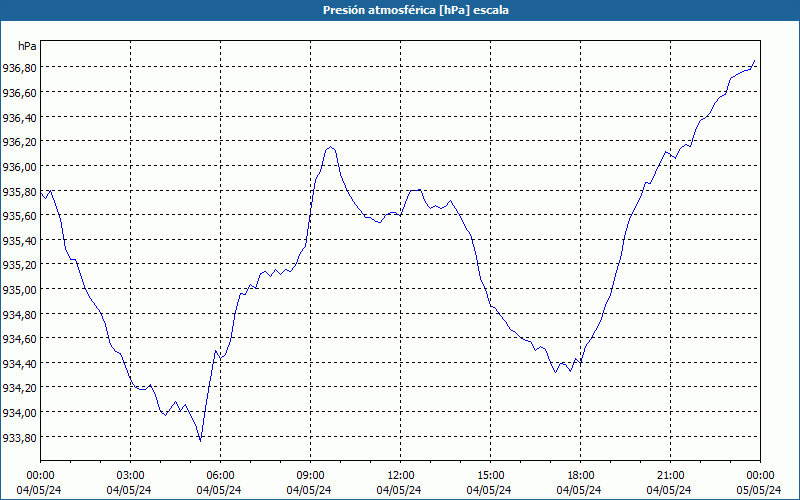Pick the 04/05/24 date below 15:00
This screenshot has width=800, height=500.
(490, 490)
